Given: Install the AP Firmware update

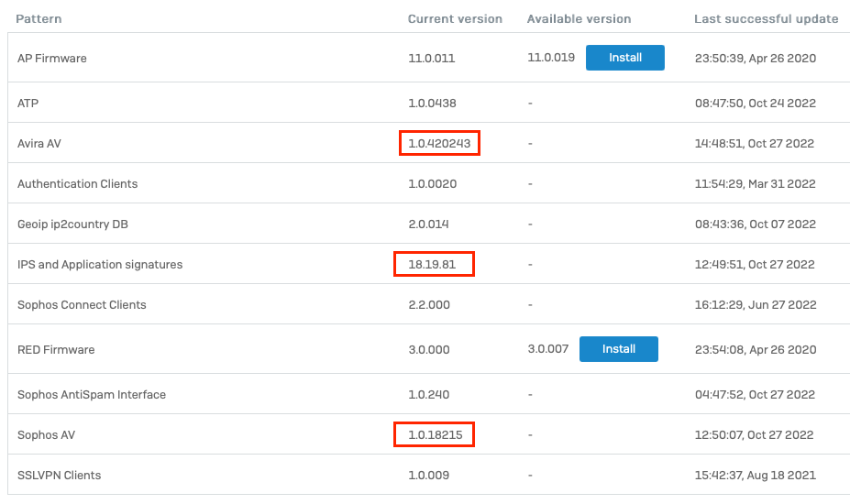Looking at the screenshot, I should click(x=625, y=58).
